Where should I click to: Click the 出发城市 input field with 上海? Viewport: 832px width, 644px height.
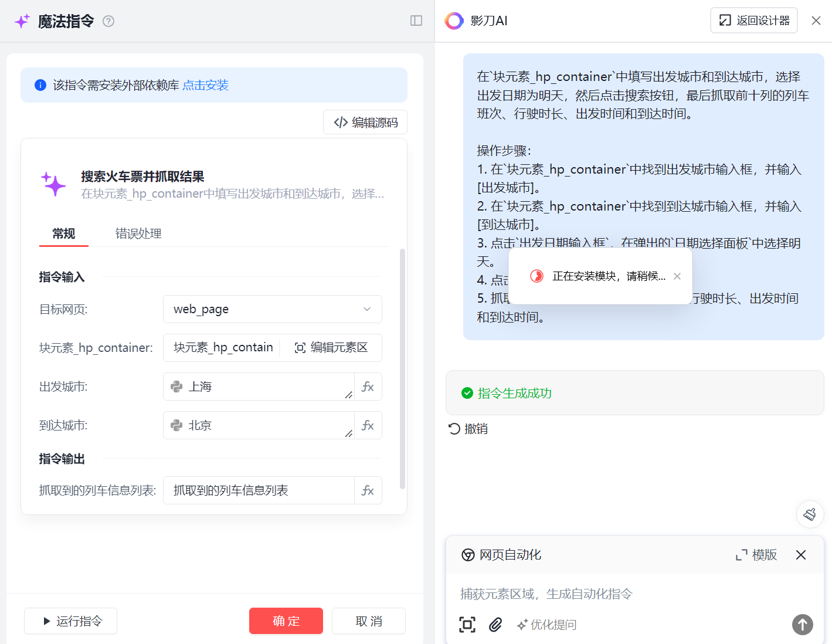tap(258, 387)
